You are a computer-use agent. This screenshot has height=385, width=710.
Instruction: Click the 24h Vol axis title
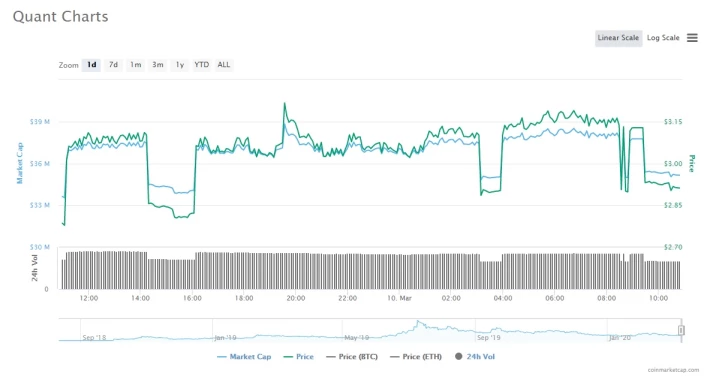coord(35,268)
